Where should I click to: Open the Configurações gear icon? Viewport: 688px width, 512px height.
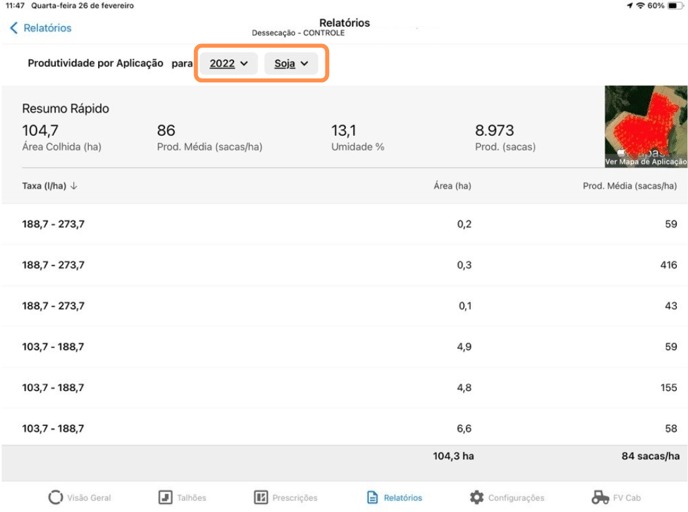point(476,497)
